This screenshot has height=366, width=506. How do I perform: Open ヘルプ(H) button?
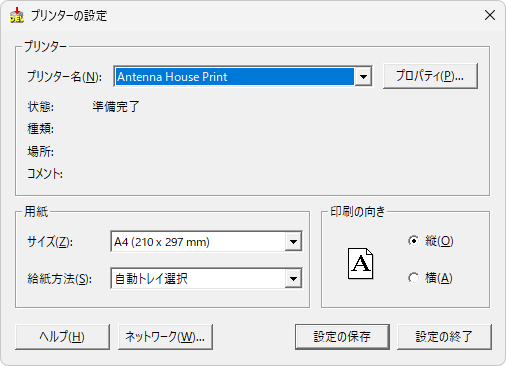[62, 337]
